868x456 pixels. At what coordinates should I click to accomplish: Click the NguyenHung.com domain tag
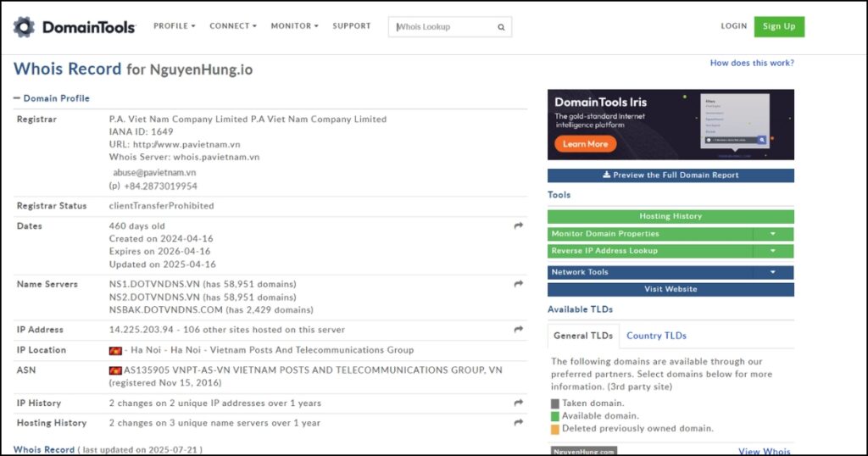point(583,451)
